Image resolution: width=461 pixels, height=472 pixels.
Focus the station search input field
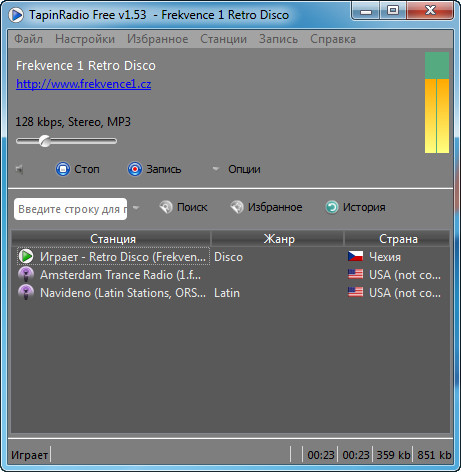[70, 209]
